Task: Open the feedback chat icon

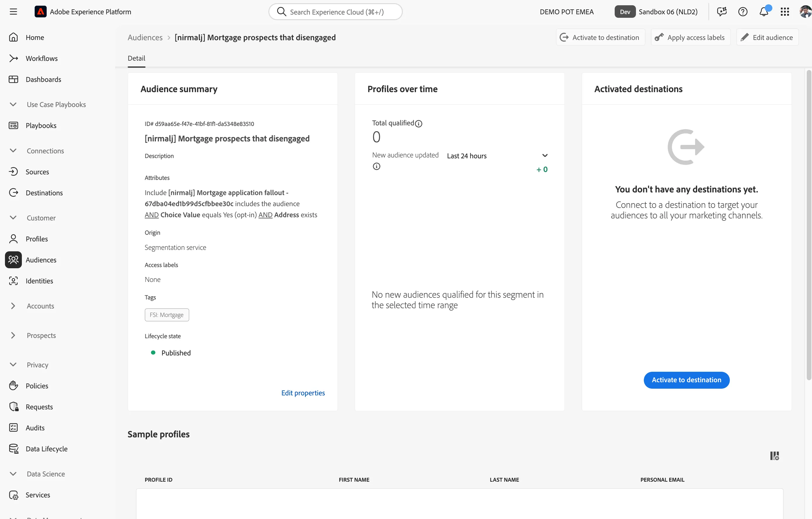Action: pyautogui.click(x=722, y=12)
